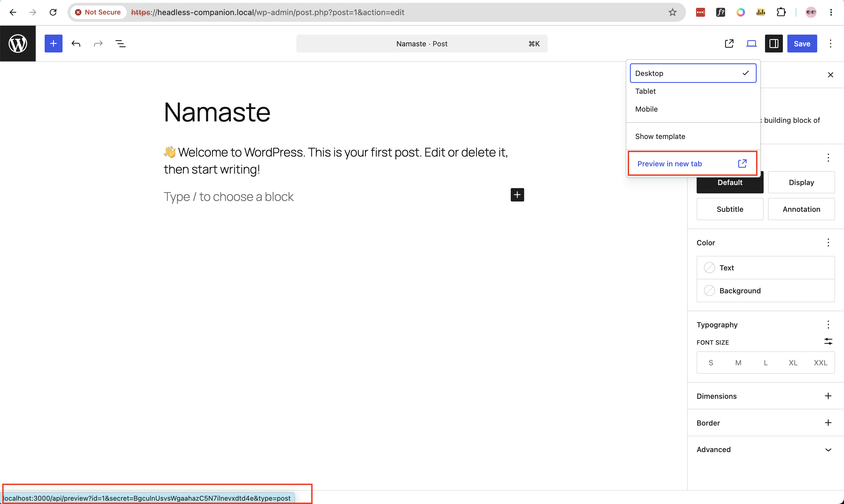Open custom font size slider control

pyautogui.click(x=828, y=342)
